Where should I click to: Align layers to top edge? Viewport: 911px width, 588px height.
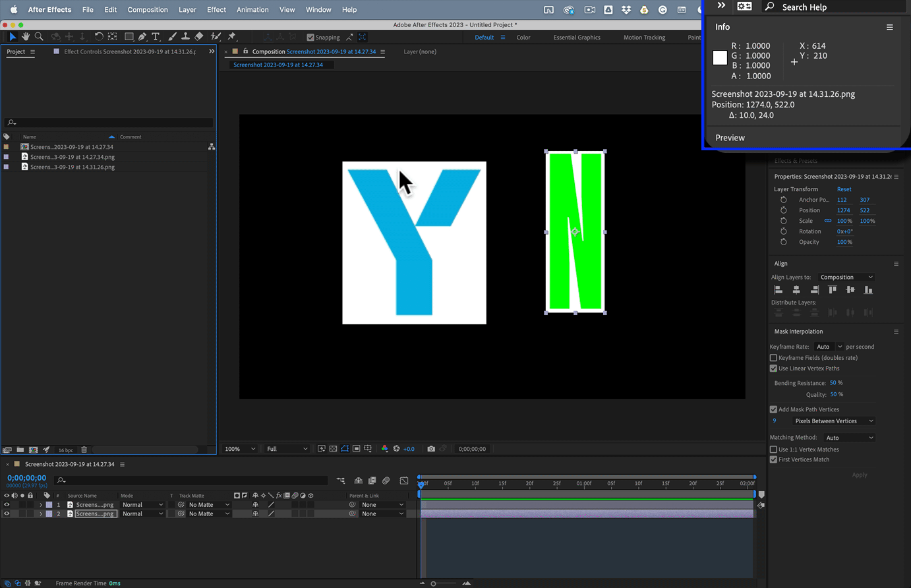click(833, 290)
